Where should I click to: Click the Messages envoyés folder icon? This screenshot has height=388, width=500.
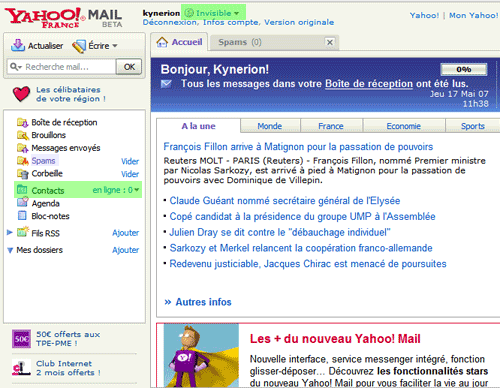(22, 148)
